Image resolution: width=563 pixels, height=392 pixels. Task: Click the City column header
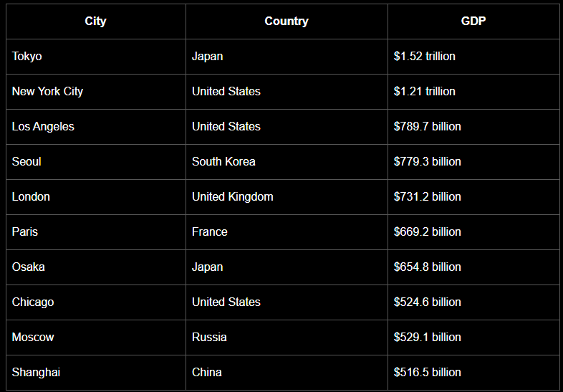pyautogui.click(x=95, y=21)
